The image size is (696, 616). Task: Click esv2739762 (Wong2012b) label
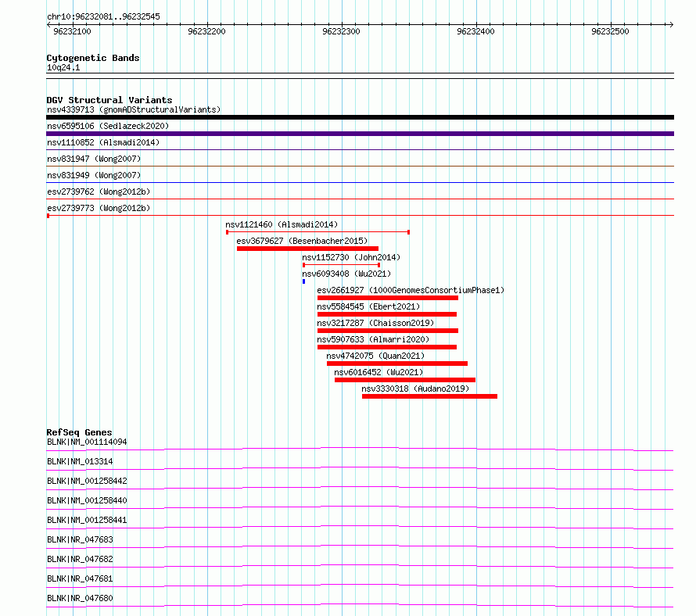point(99,192)
